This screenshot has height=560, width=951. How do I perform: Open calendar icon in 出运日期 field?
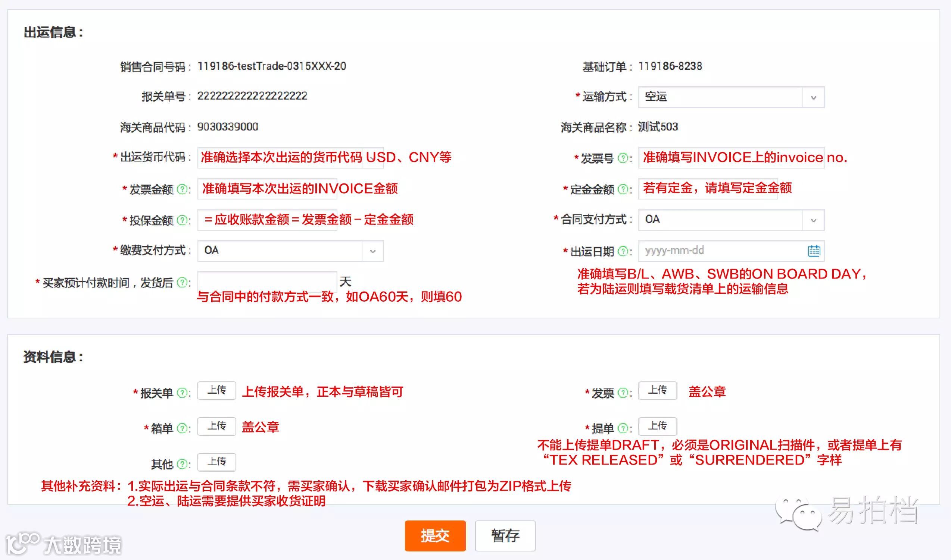(x=814, y=251)
